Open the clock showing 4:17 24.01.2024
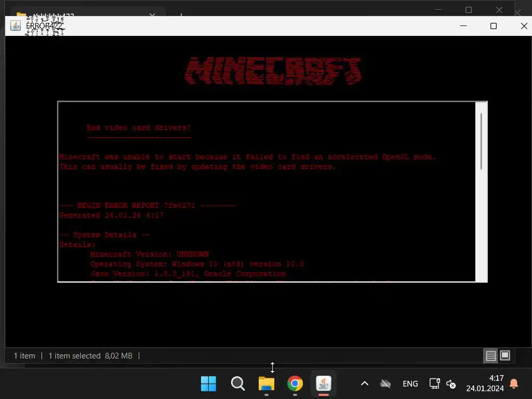This screenshot has height=399, width=532. click(x=485, y=383)
